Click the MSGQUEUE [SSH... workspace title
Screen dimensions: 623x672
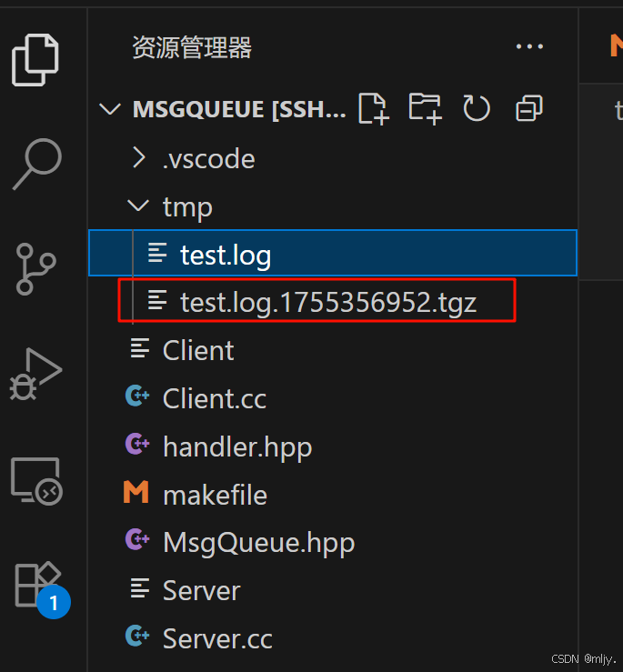click(x=239, y=109)
